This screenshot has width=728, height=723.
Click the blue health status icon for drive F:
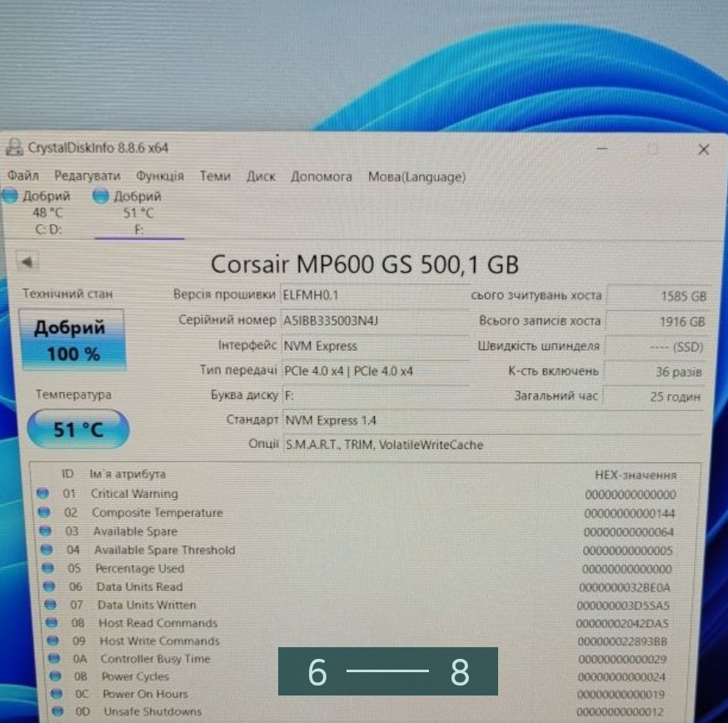[101, 196]
